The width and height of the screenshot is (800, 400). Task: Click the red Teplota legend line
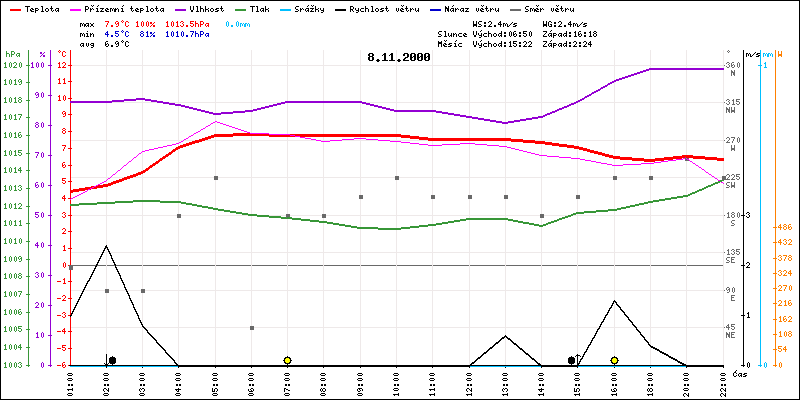(x=12, y=8)
